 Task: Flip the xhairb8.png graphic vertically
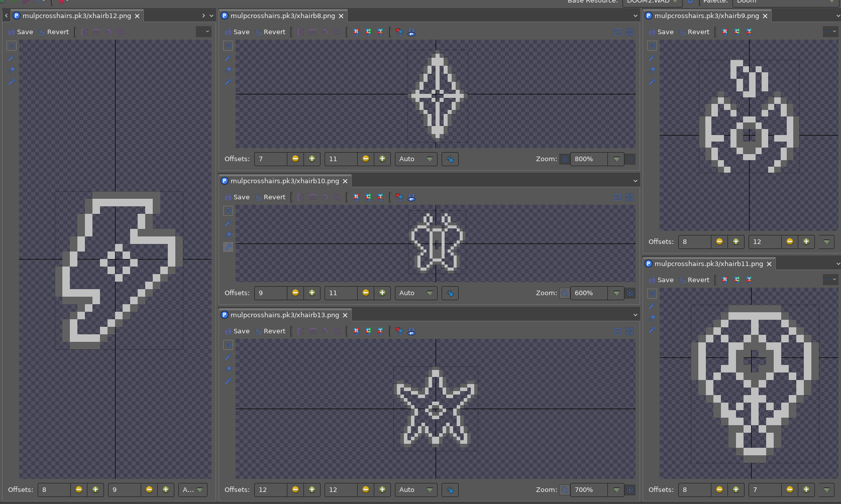[313, 32]
